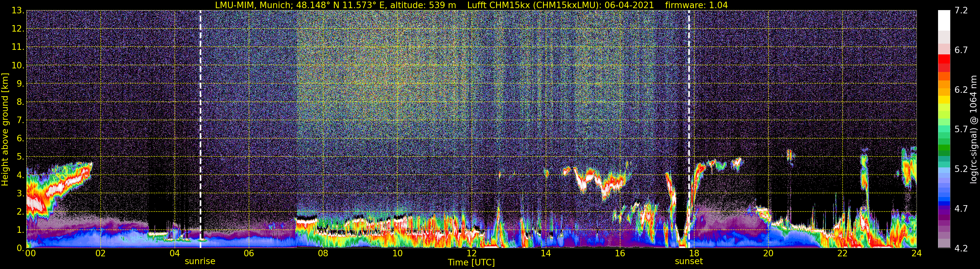Click the white band at top of colorbar
This screenshot has height=269, width=980.
(x=944, y=20)
